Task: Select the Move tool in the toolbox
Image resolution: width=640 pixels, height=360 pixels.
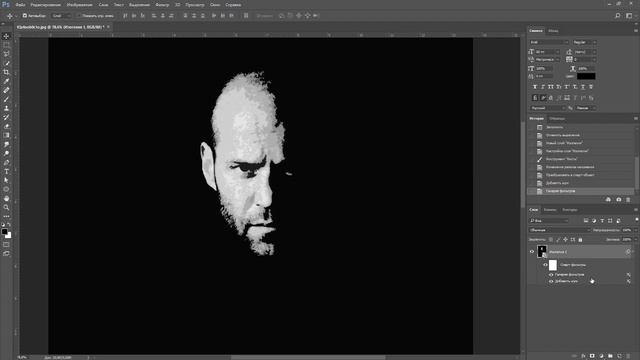Action: 6,36
